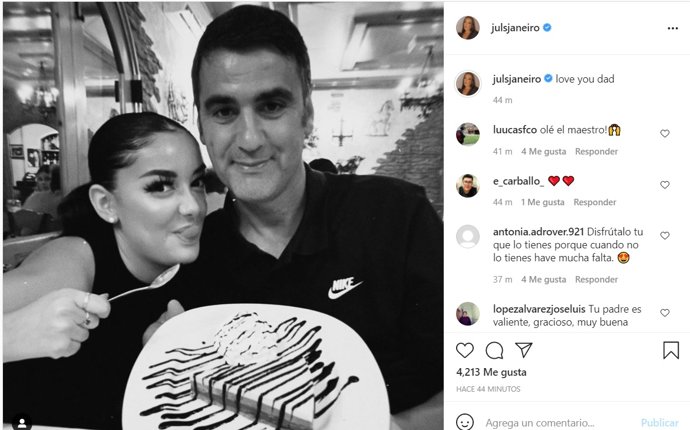This screenshot has height=430, width=690.
Task: Like the comment by lopezalvarezjoseluis
Action: (x=664, y=312)
